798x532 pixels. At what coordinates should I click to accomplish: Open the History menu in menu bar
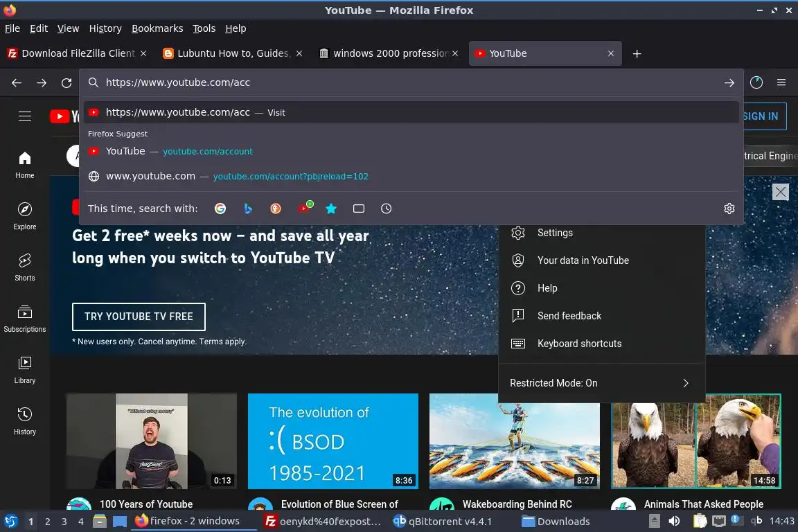coord(105,28)
